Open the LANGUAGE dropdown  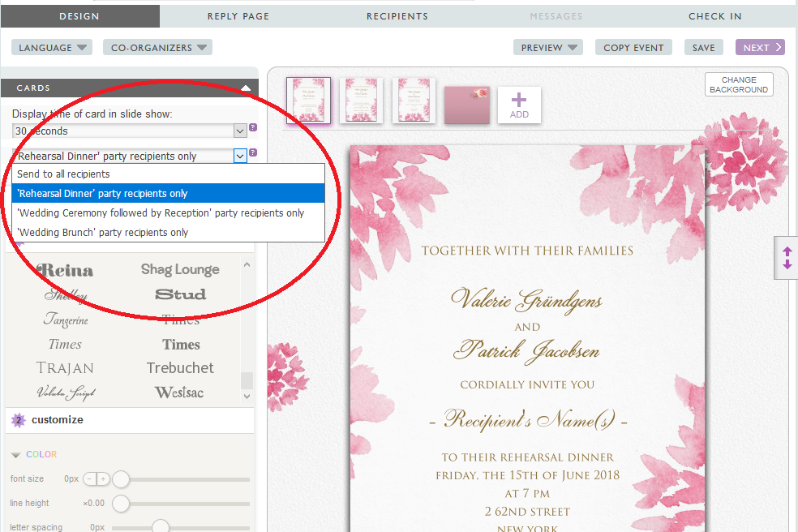point(52,48)
